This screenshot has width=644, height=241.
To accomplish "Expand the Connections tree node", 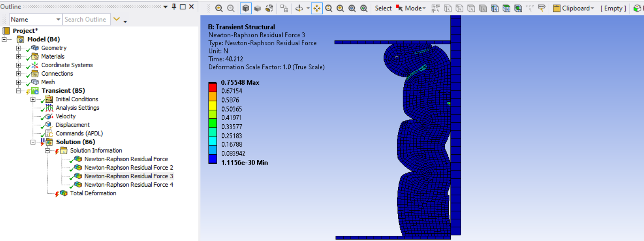I will point(18,73).
